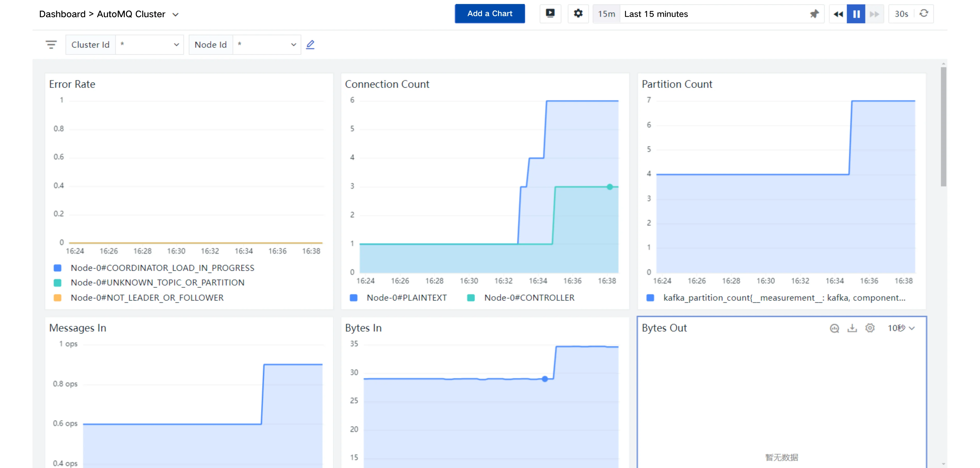Toggle Node-0#PLAINTEXT legend series
The image size is (980, 468).
406,298
